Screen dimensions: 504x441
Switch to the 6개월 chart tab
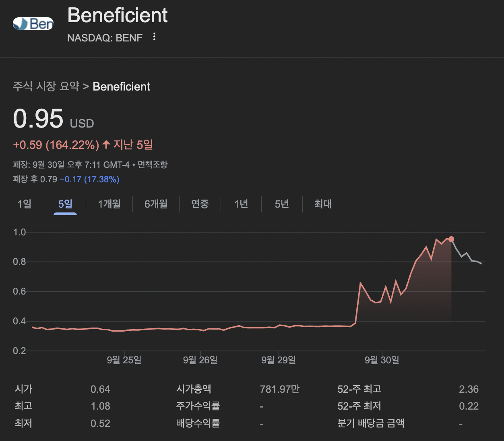156,204
